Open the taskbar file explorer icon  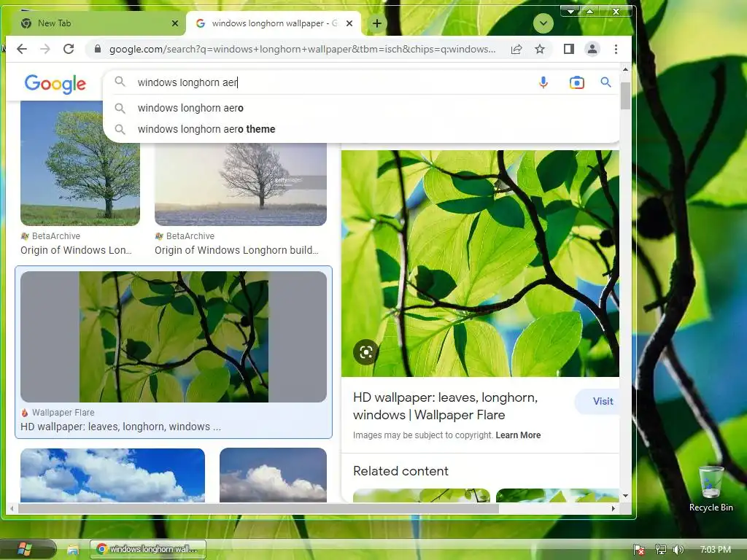(73, 550)
